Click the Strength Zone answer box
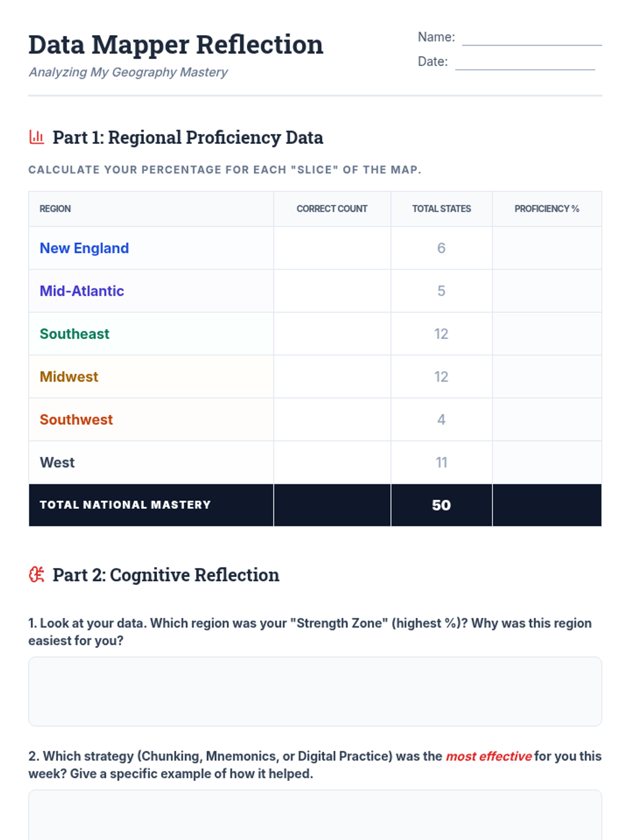The width and height of the screenshot is (630, 840). coord(315,691)
